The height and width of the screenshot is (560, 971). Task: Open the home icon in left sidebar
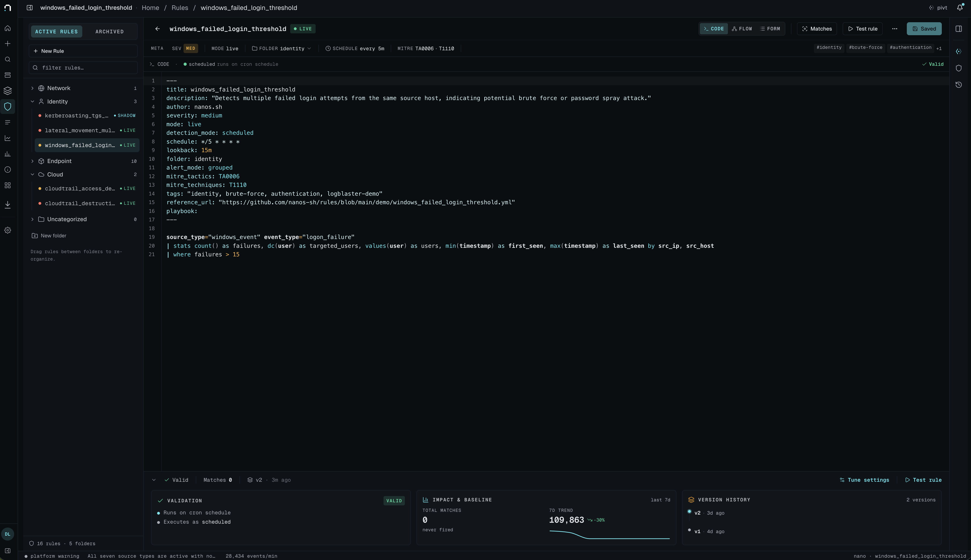click(8, 28)
